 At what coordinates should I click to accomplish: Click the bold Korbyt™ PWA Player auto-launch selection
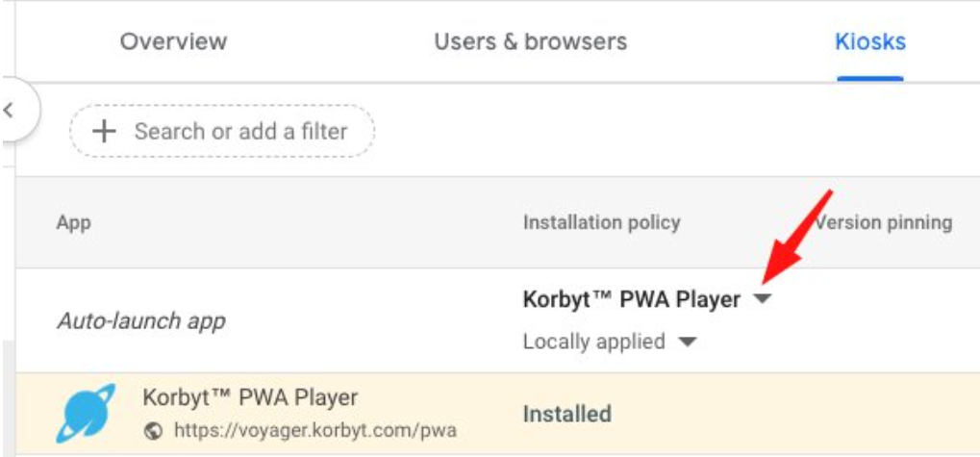point(631,300)
